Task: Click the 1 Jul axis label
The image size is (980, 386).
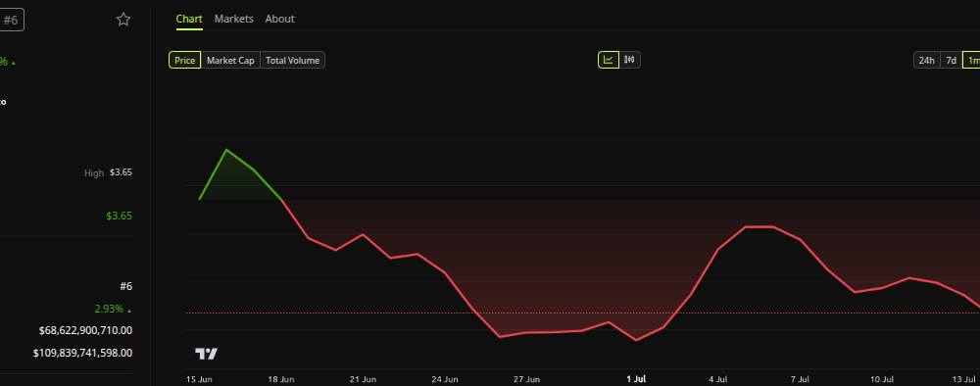Action: (636, 379)
